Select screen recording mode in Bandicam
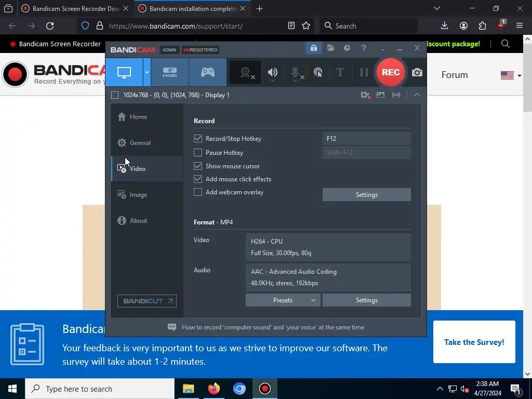532x399 pixels. click(124, 72)
